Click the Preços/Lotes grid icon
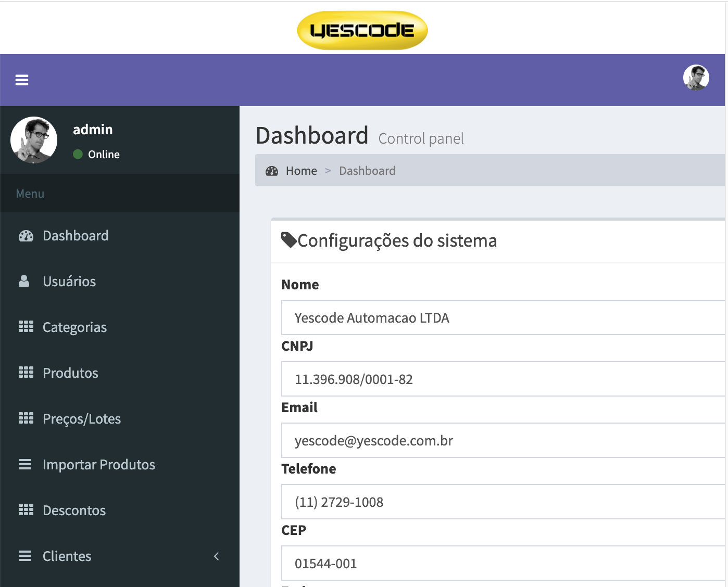This screenshot has height=587, width=728. point(26,418)
